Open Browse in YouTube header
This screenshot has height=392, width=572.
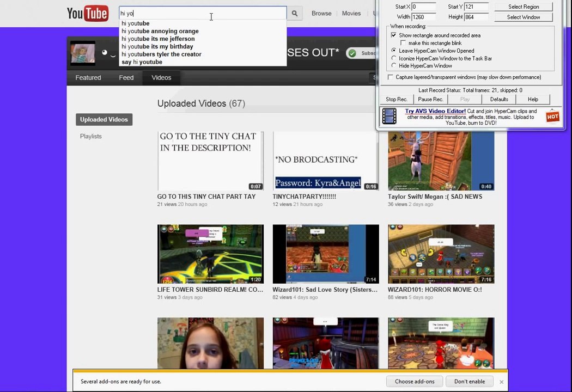pyautogui.click(x=321, y=13)
